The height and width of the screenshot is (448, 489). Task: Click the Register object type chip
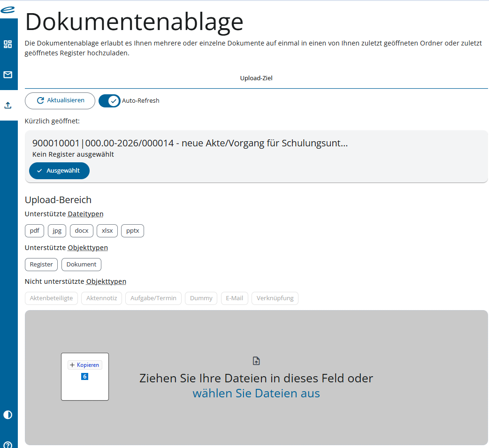click(x=41, y=265)
